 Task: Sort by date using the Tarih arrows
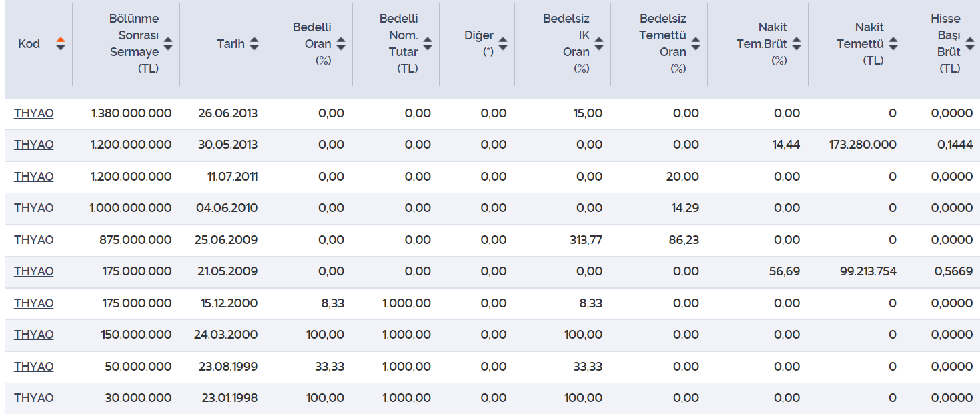[x=254, y=44]
